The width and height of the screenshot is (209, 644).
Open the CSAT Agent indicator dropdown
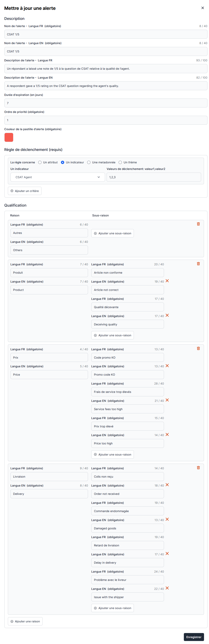click(57, 177)
